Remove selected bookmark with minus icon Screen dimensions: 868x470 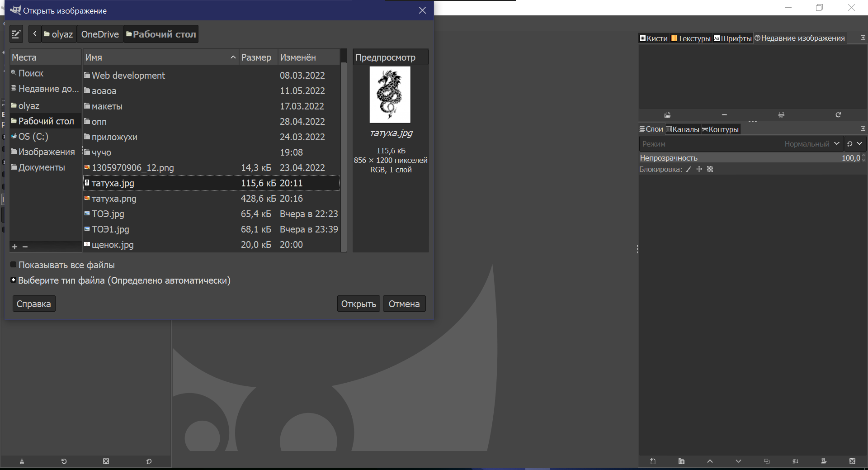(25, 247)
